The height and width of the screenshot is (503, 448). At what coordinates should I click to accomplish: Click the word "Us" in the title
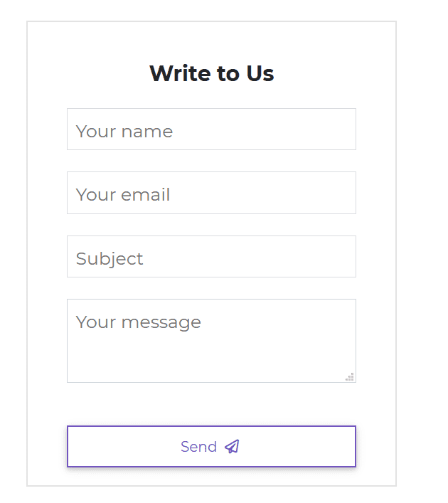pos(260,73)
